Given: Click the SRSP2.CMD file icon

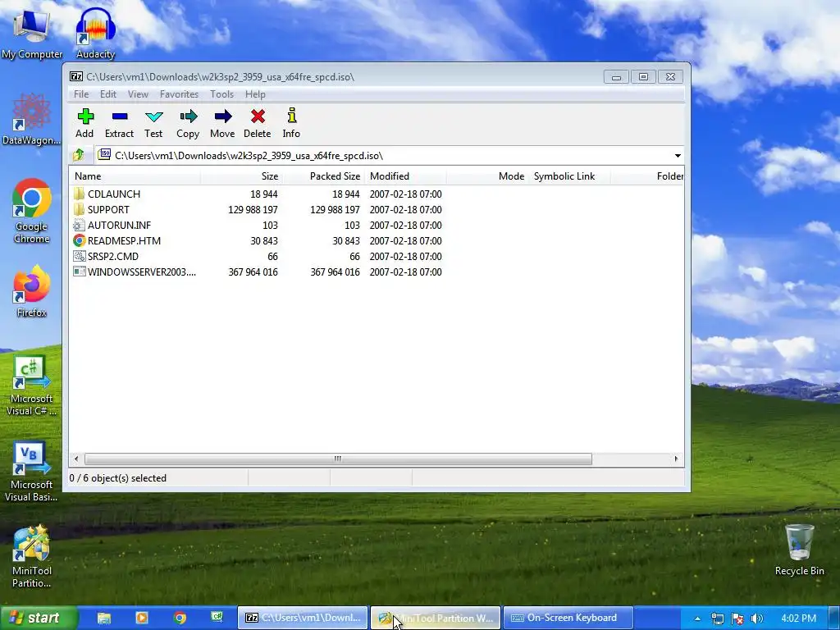Looking at the screenshot, I should click(80, 256).
